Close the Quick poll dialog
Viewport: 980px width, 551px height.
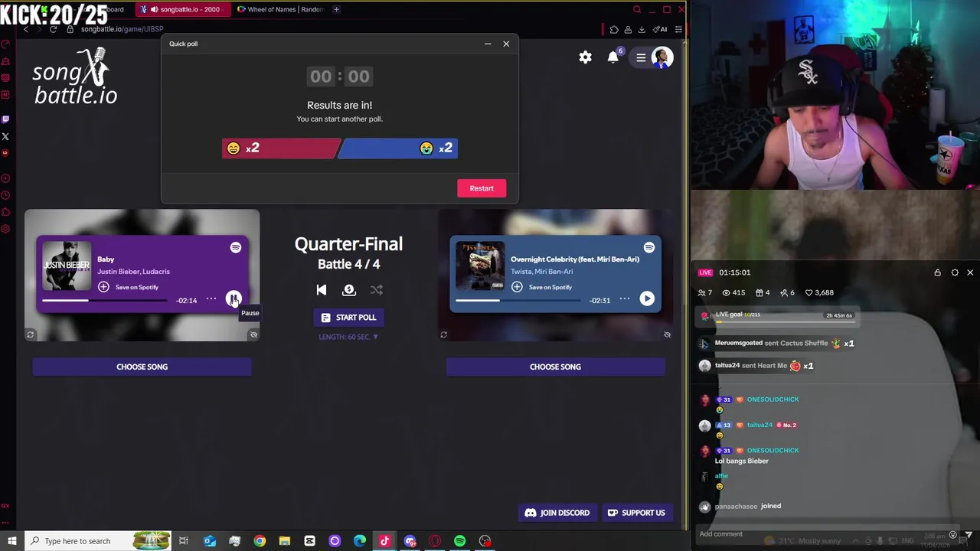click(x=506, y=44)
